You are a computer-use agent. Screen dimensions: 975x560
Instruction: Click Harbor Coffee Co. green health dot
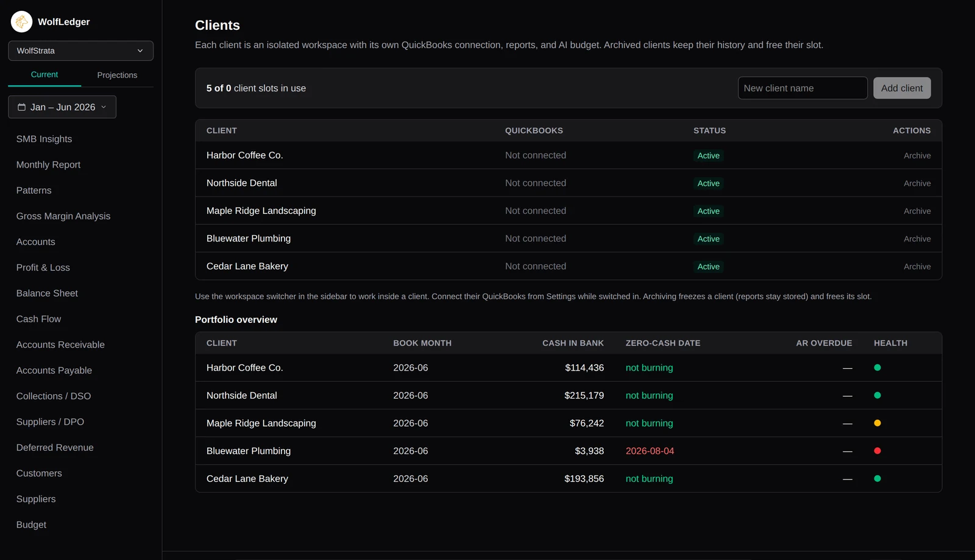click(877, 367)
